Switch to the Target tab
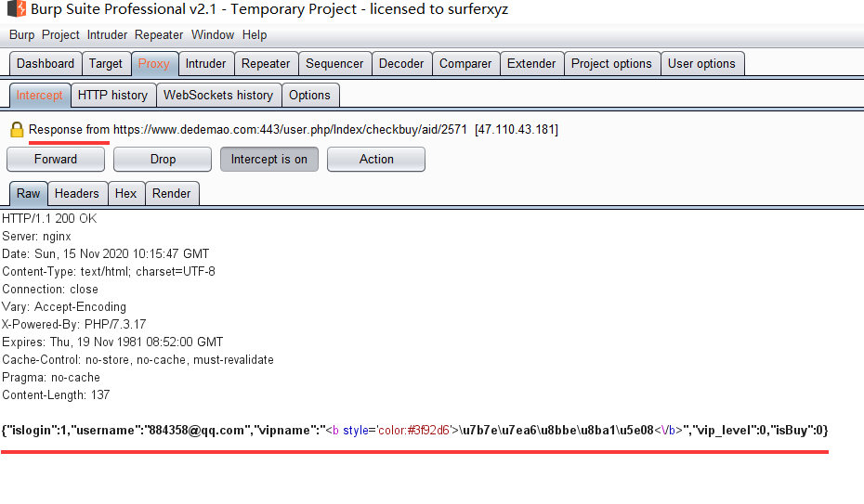This screenshot has height=504, width=864. click(106, 64)
